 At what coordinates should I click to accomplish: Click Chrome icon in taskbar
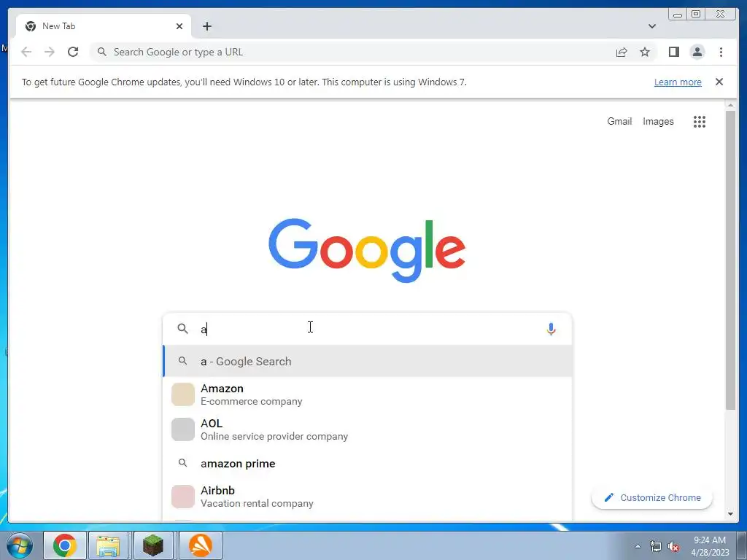(x=65, y=545)
